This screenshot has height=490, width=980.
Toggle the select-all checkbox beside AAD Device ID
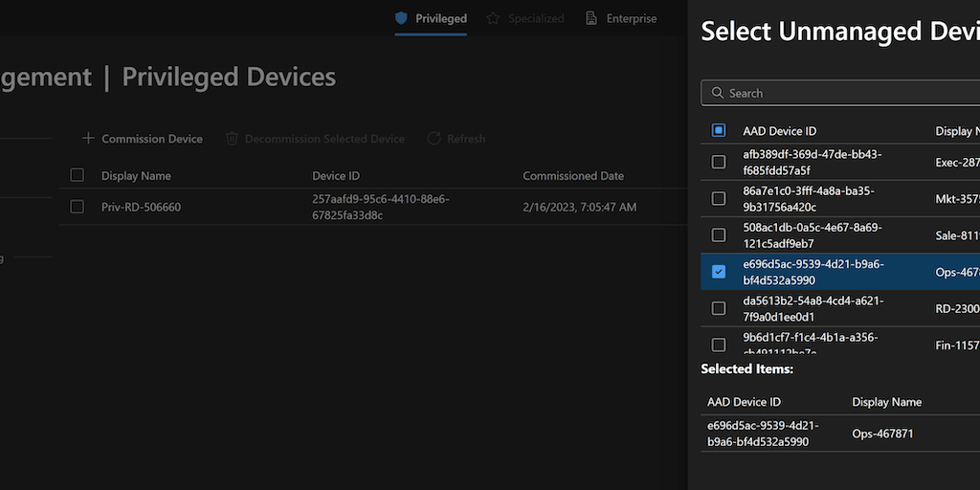[719, 131]
